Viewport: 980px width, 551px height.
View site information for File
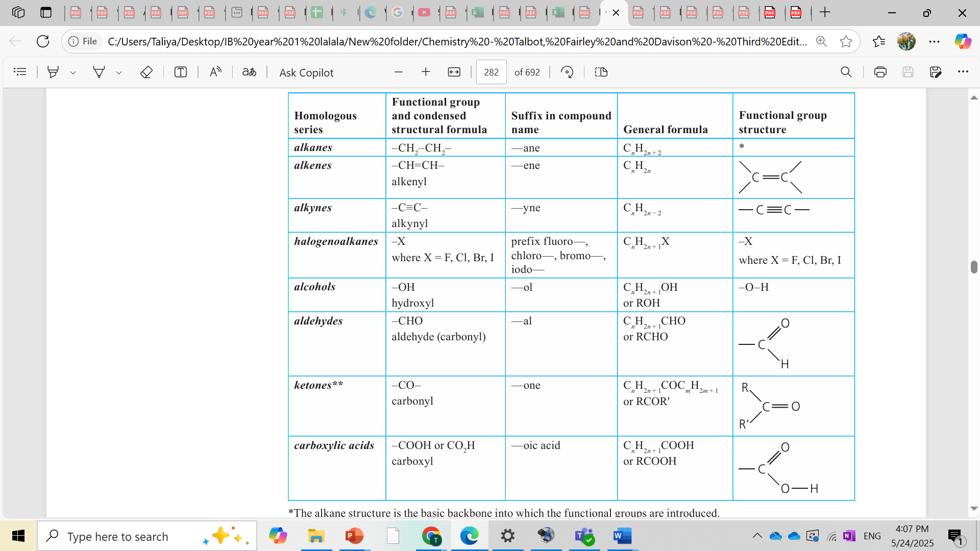(x=83, y=41)
